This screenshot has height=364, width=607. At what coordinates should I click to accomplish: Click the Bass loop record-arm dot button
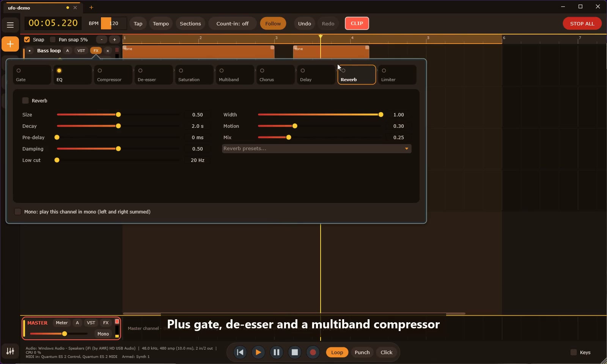30,51
